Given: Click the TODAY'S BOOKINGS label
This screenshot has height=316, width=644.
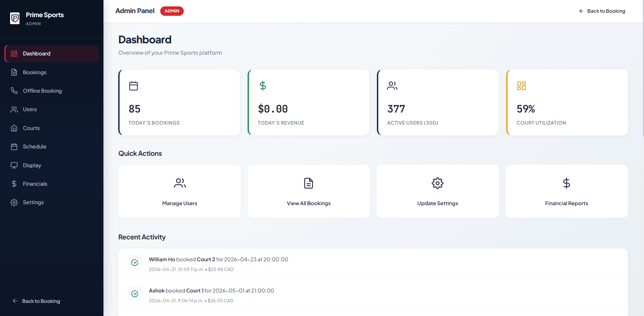Looking at the screenshot, I should 154,123.
